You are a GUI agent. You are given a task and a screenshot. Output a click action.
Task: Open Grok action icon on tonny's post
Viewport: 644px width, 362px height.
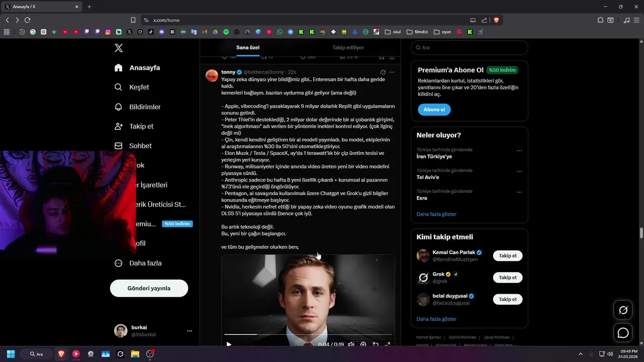click(x=383, y=72)
